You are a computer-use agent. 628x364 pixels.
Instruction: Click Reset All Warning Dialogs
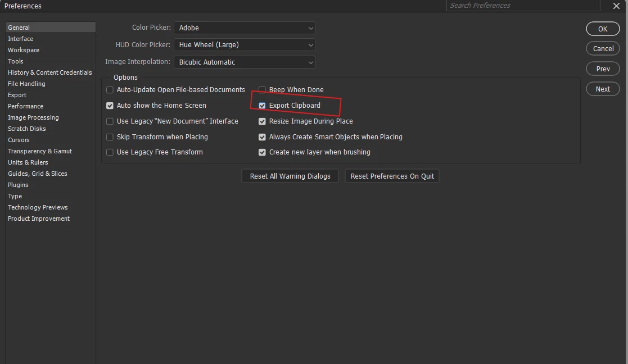pos(290,176)
